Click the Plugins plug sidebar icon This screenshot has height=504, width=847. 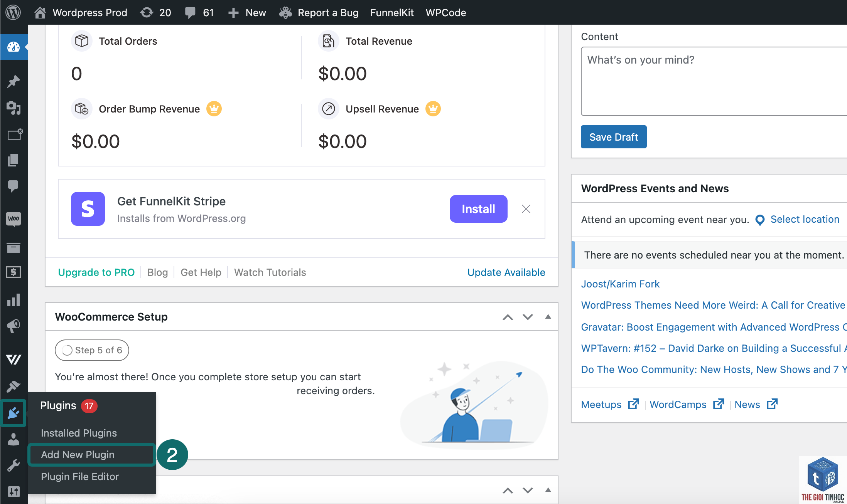click(x=13, y=413)
